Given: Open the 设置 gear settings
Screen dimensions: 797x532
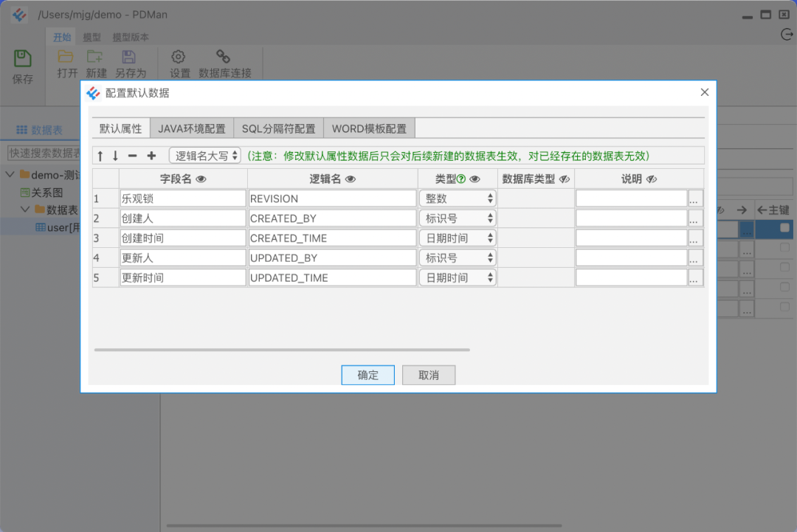Looking at the screenshot, I should (x=178, y=56).
